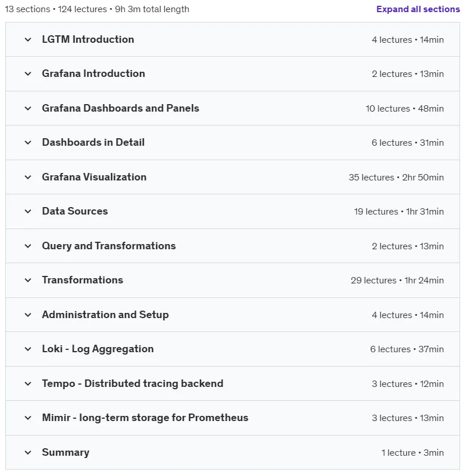Select the Data Sources section title
This screenshot has width=467, height=476.
pyautogui.click(x=75, y=211)
